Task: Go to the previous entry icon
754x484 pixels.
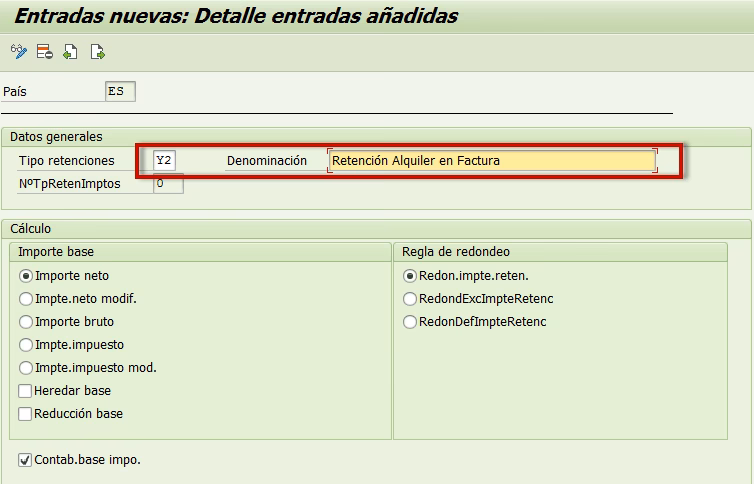Action: click(x=70, y=52)
